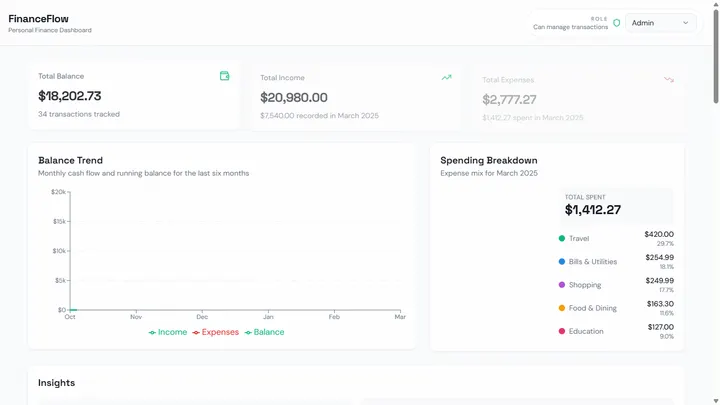
Task: Click the Balance Trend heading
Action: click(70, 160)
